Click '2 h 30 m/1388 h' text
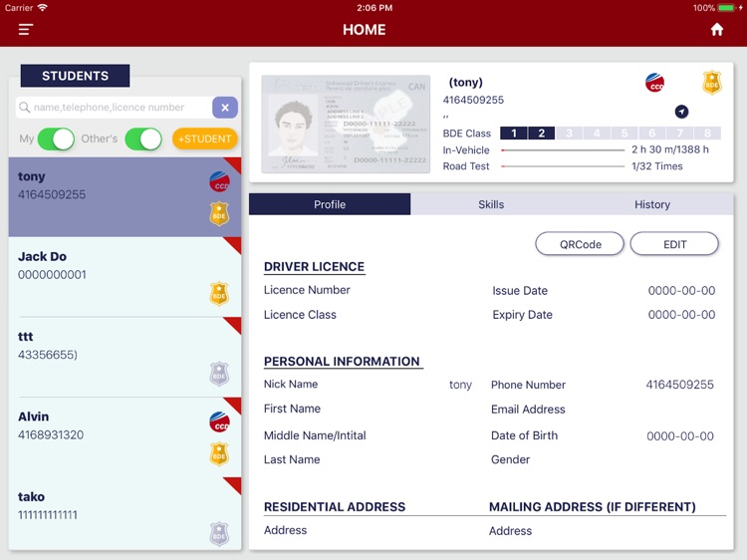The image size is (747, 560). pyautogui.click(x=670, y=149)
